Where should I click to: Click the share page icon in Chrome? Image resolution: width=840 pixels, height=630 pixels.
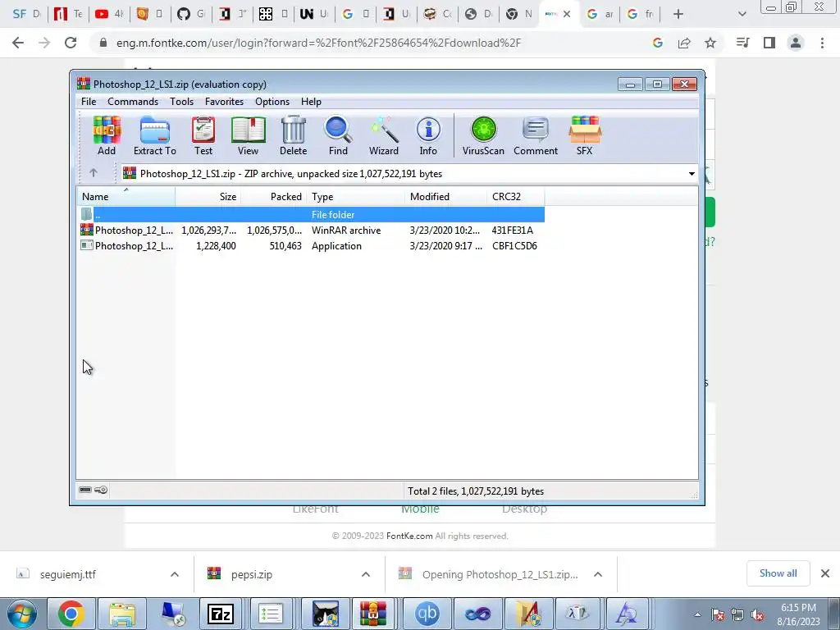[684, 43]
